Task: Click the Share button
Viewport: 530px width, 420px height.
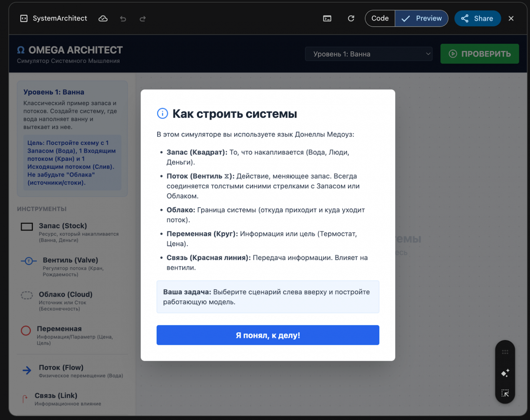Action: click(x=477, y=18)
